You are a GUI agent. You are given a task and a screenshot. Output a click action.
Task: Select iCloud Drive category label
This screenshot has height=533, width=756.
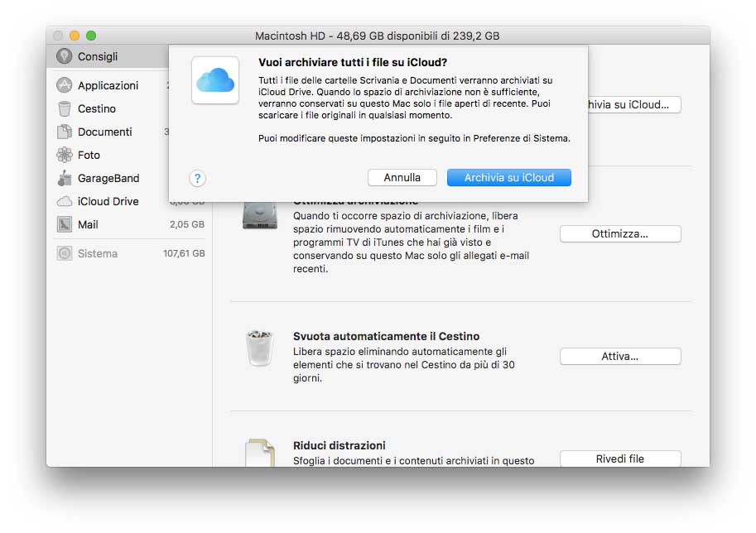[x=108, y=201]
